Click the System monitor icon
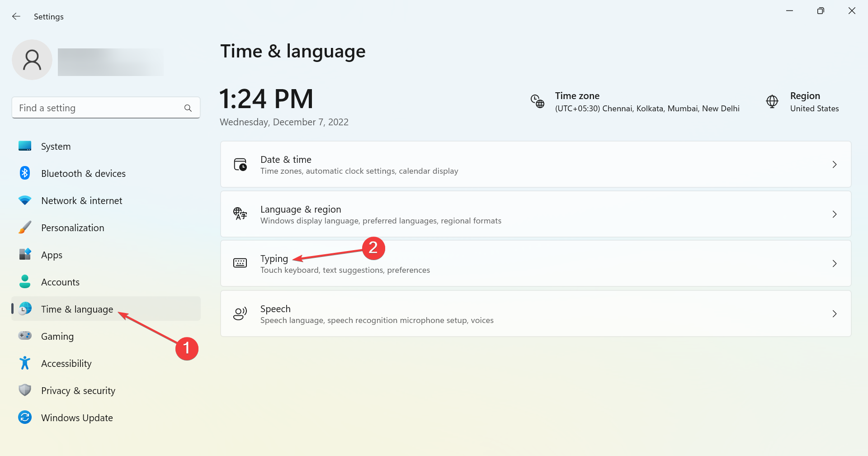Viewport: 868px width, 456px height. [x=25, y=146]
